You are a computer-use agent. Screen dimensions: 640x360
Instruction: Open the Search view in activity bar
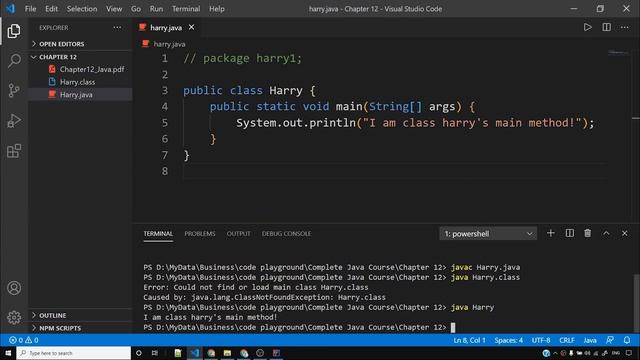[x=14, y=61]
